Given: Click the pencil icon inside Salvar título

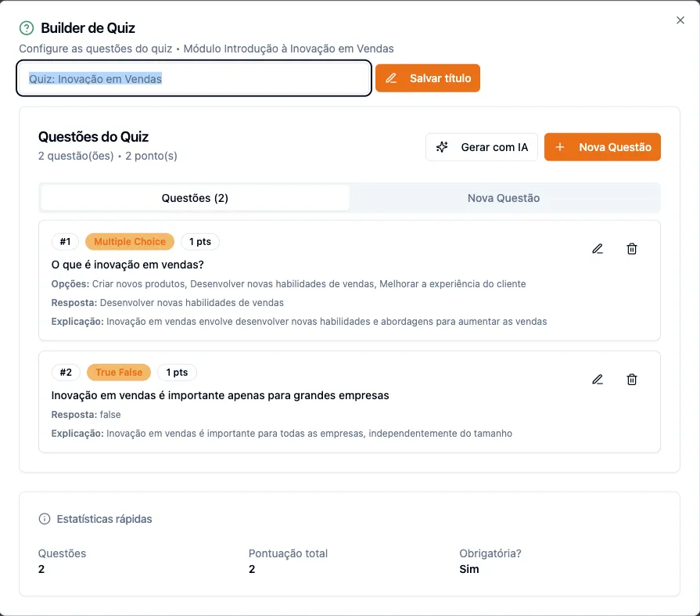Looking at the screenshot, I should (390, 77).
